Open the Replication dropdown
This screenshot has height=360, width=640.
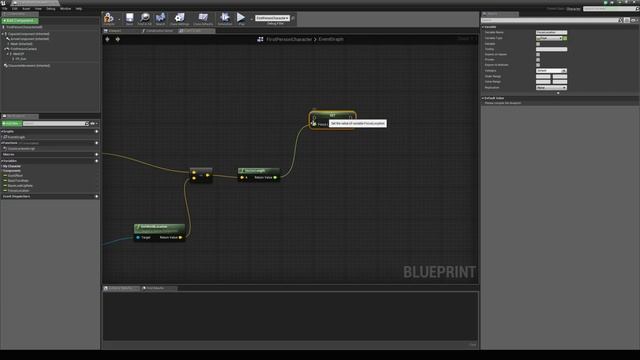tap(551, 87)
